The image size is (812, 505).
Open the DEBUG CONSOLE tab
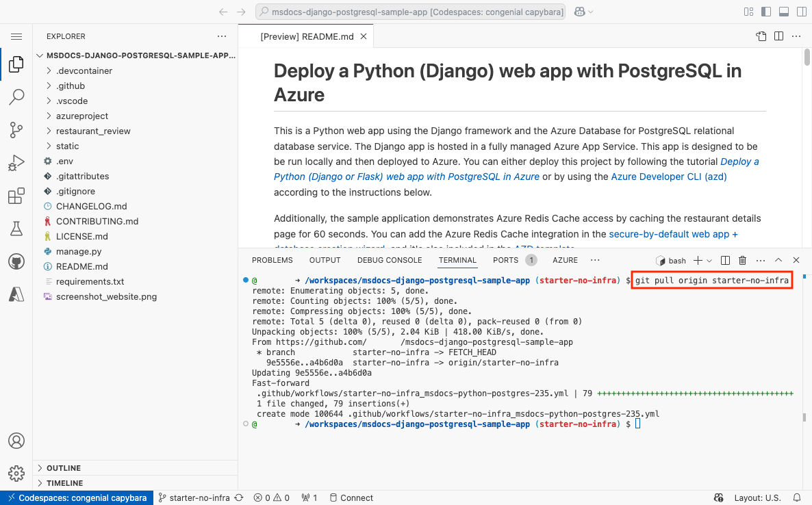pyautogui.click(x=390, y=260)
